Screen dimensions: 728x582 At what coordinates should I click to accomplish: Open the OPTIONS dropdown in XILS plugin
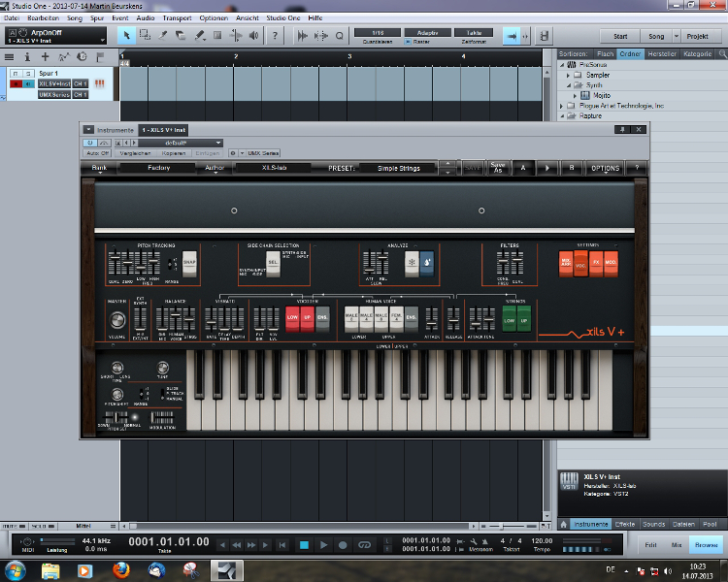tap(605, 169)
